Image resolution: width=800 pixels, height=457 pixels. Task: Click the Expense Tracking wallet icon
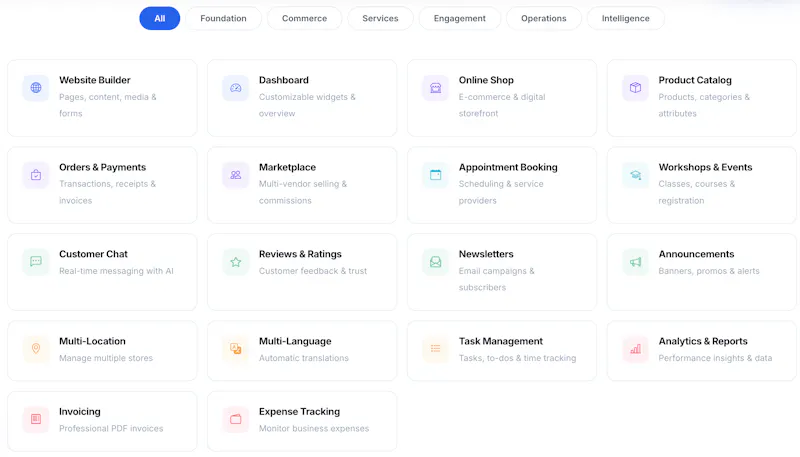(236, 419)
